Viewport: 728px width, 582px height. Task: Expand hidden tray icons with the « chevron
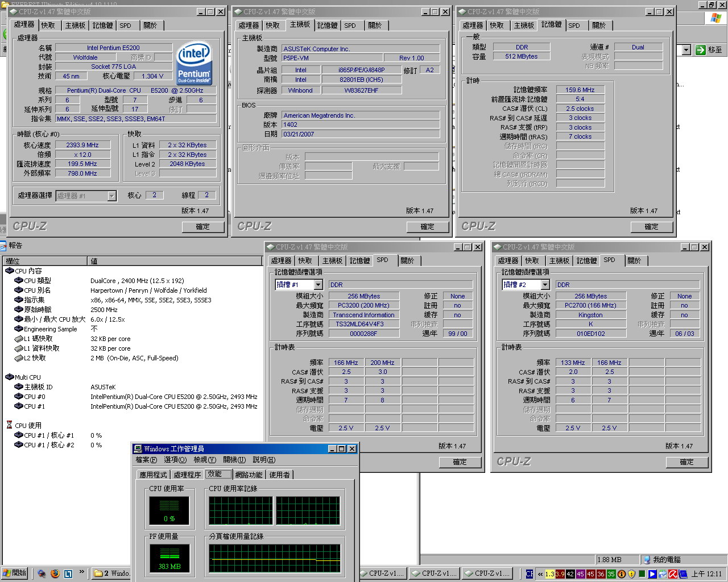(540, 574)
